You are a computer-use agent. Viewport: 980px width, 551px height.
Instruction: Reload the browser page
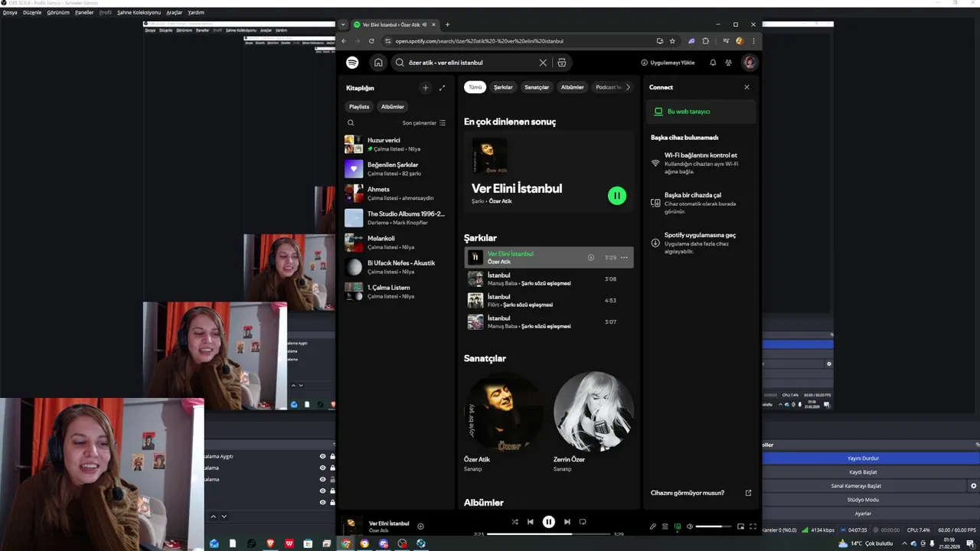pyautogui.click(x=371, y=41)
